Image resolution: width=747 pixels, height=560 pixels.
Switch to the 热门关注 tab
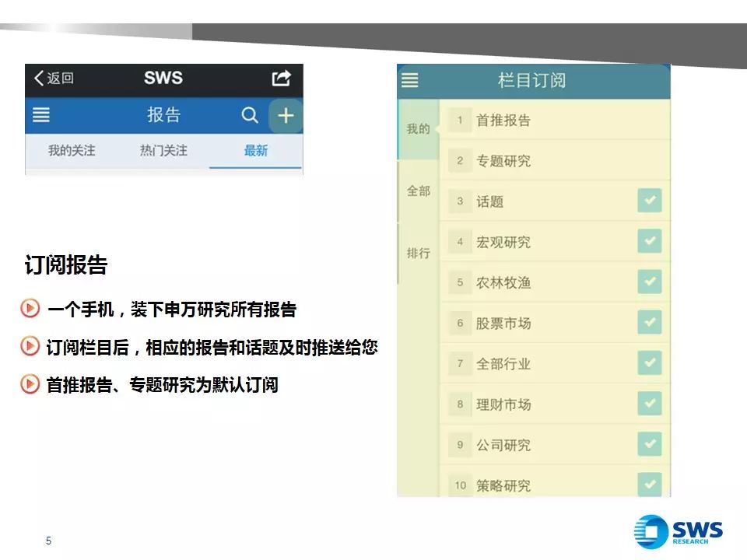coord(163,150)
